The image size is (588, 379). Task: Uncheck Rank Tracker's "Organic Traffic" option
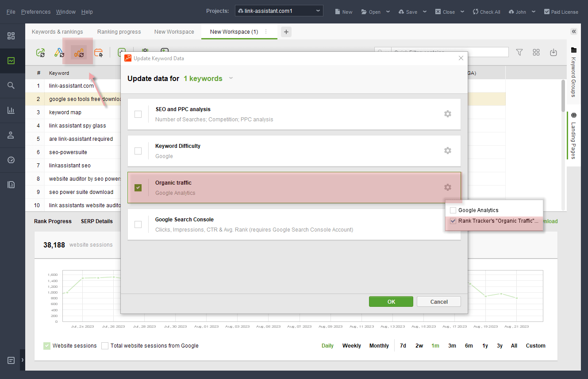453,221
